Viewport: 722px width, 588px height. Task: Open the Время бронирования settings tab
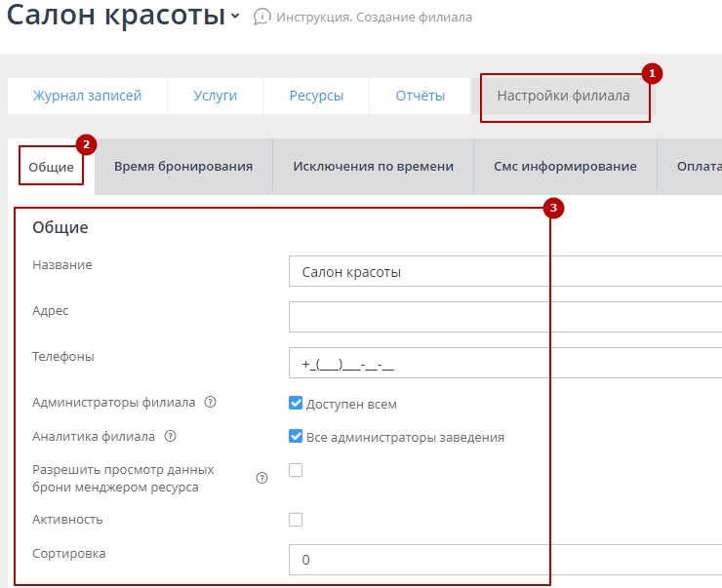click(183, 166)
